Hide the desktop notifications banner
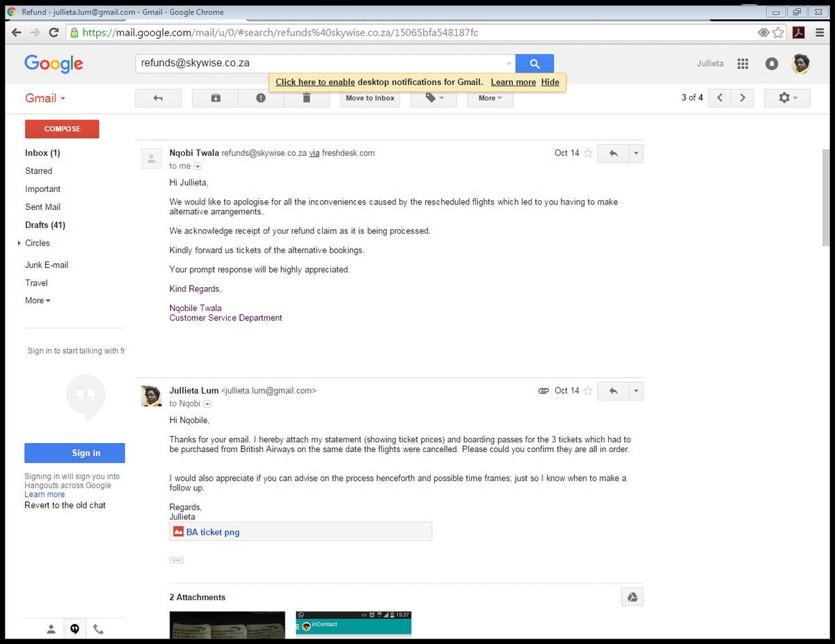835x644 pixels. click(x=550, y=82)
